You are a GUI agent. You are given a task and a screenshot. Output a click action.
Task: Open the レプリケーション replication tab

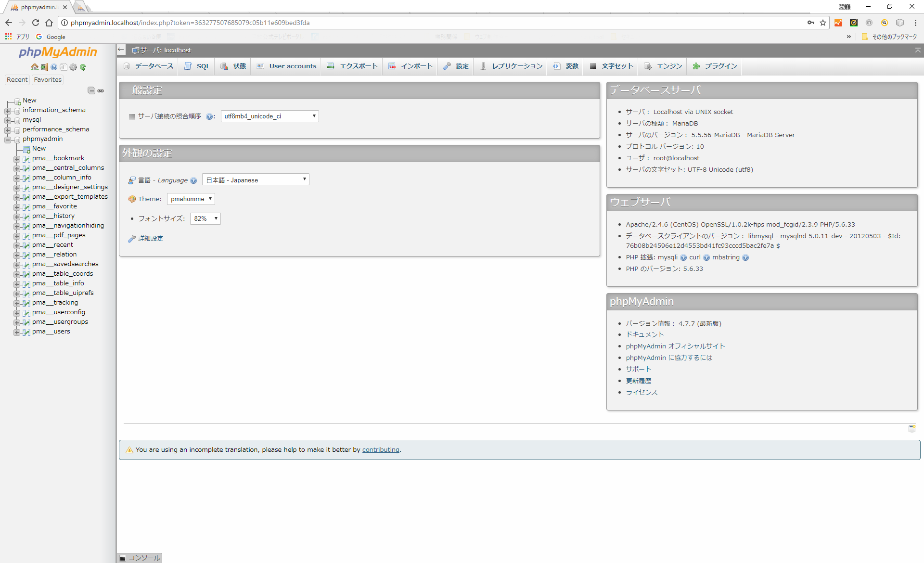[x=511, y=66]
